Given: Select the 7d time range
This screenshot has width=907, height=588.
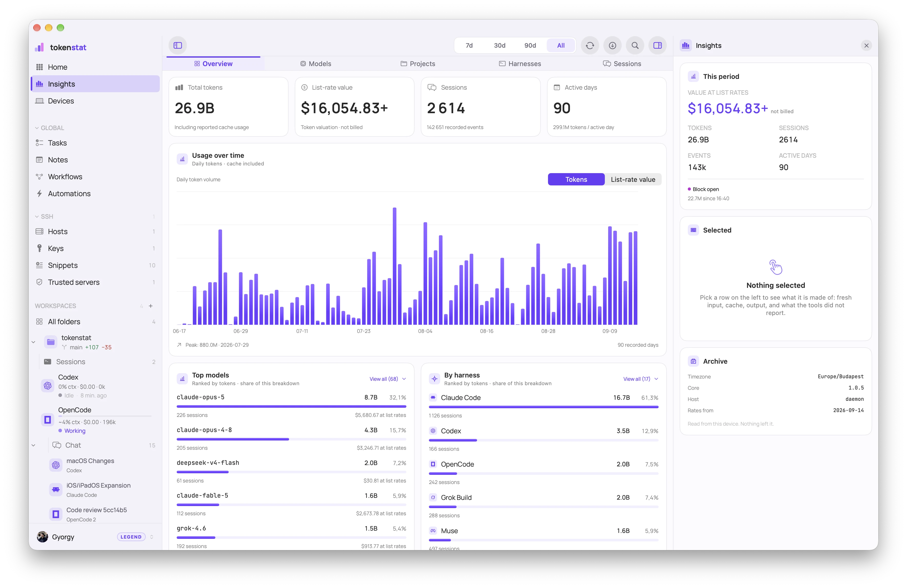Looking at the screenshot, I should coord(469,45).
